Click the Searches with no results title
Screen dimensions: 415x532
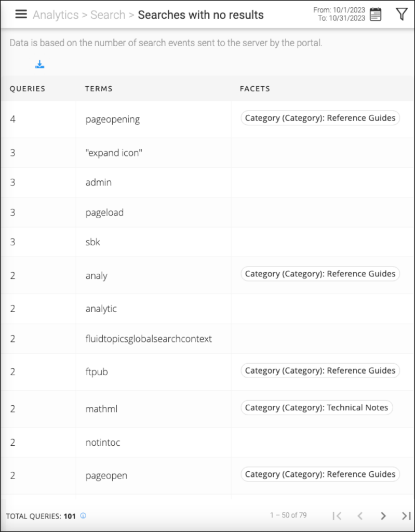[200, 15]
